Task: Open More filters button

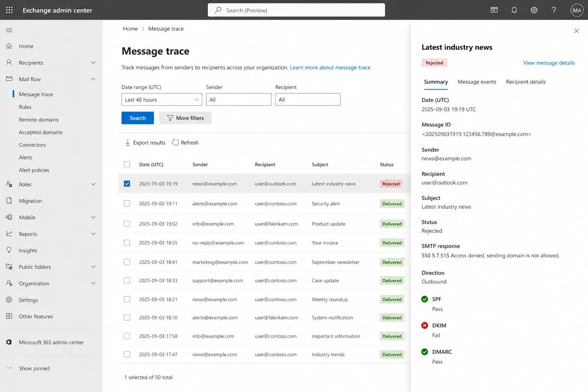Action: [x=185, y=118]
